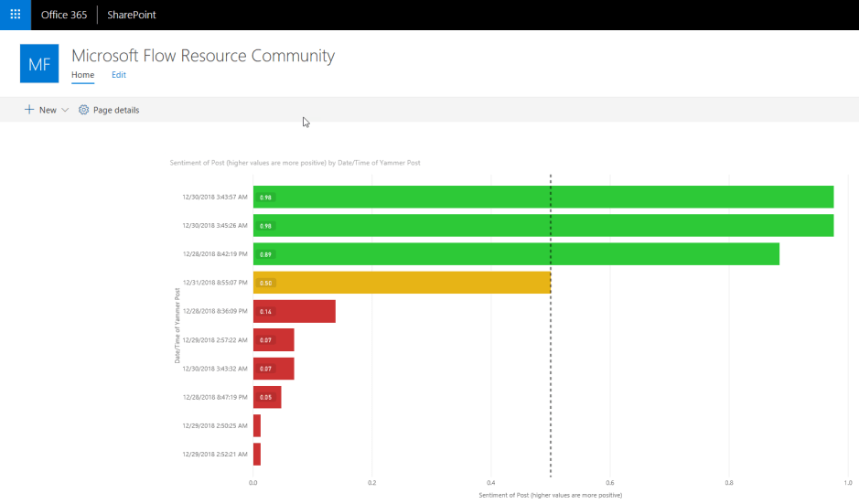Image resolution: width=859 pixels, height=504 pixels.
Task: Go to the Home navigation tab
Action: click(x=82, y=75)
